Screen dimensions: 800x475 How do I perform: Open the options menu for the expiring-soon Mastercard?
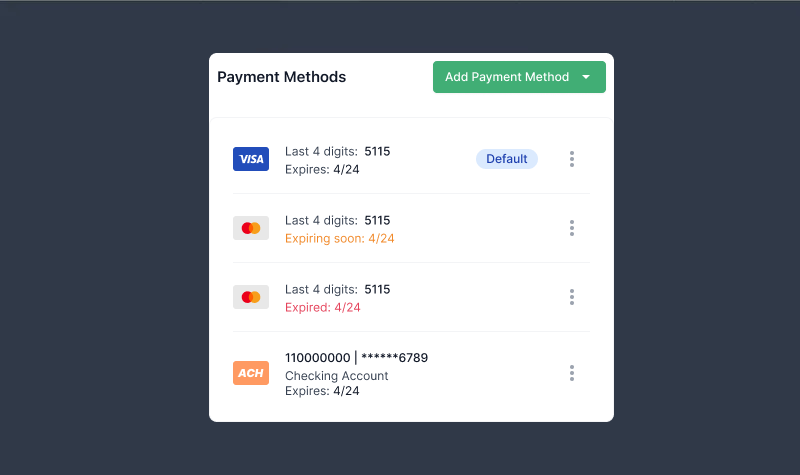tap(572, 228)
